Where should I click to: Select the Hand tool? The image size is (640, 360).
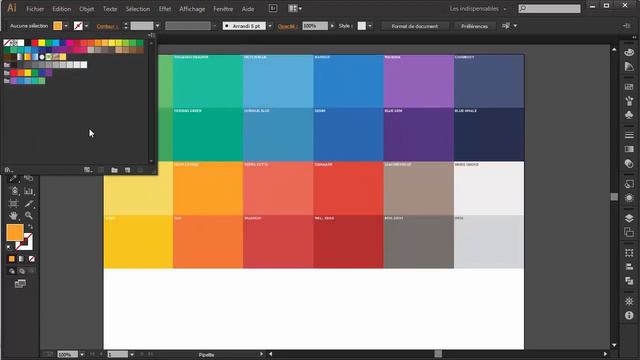(13, 215)
